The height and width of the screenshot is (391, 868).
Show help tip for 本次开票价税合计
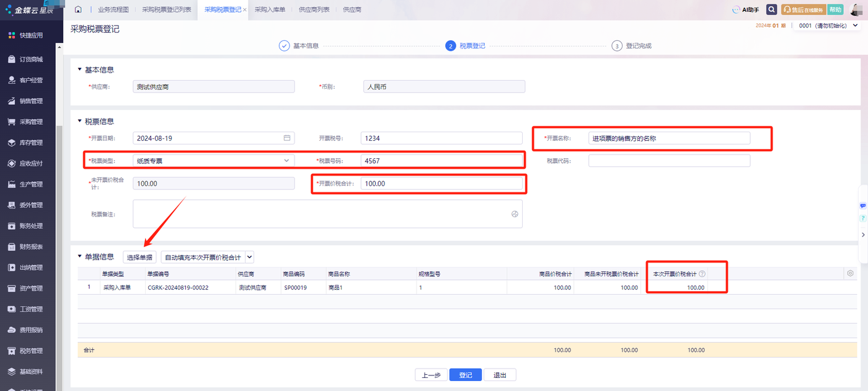pos(702,274)
